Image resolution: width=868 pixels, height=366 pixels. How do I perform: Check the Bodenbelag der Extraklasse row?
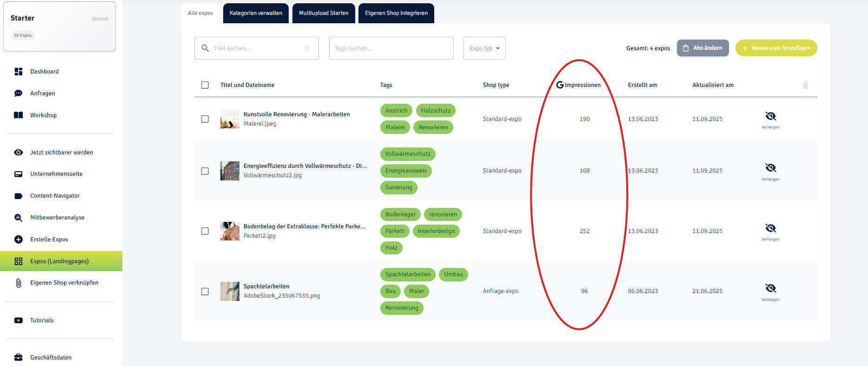(x=205, y=231)
